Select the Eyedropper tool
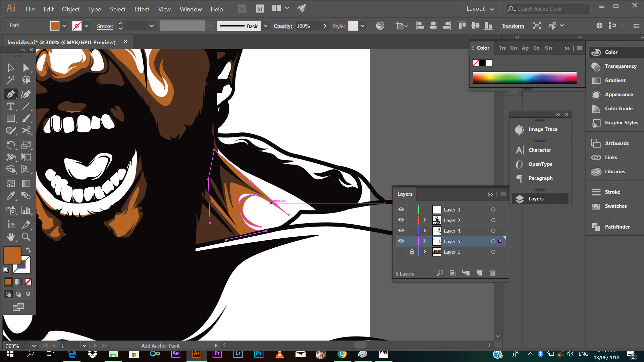644x362 pixels. [11, 195]
